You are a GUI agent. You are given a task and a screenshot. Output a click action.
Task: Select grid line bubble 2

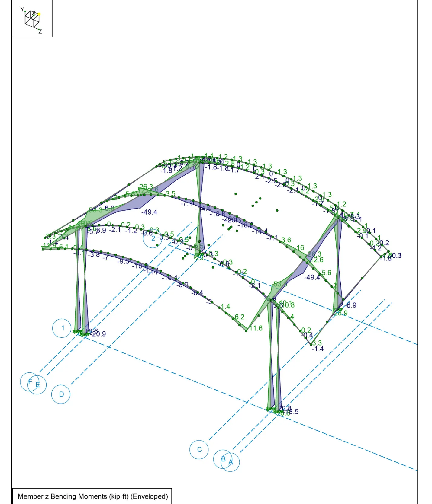pyautogui.click(x=153, y=238)
